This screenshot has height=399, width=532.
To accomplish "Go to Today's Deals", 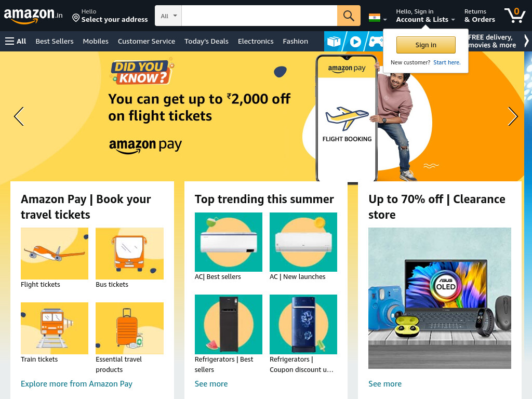I will tap(206, 41).
